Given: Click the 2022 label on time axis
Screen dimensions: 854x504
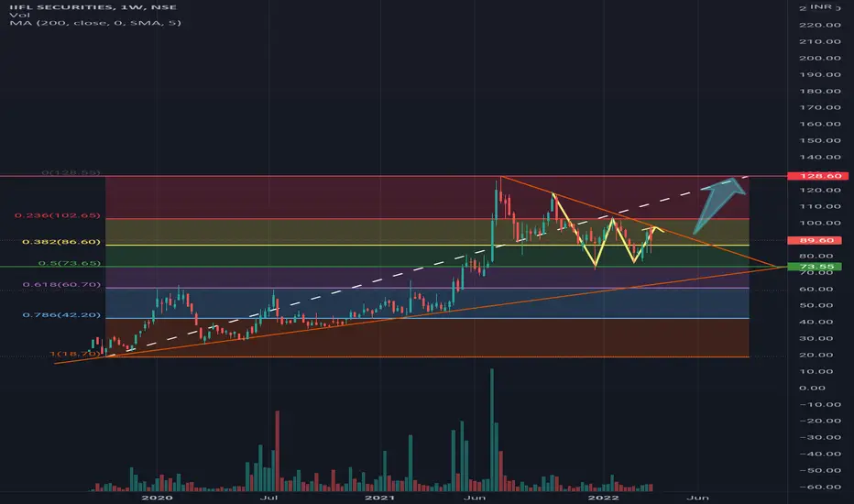Looking at the screenshot, I should click(604, 498).
